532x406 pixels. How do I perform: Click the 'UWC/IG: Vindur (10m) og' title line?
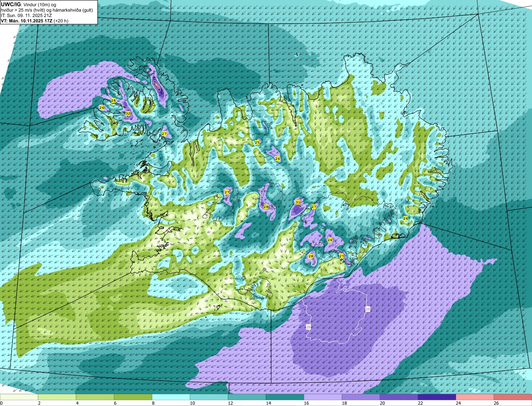pyautogui.click(x=29, y=4)
